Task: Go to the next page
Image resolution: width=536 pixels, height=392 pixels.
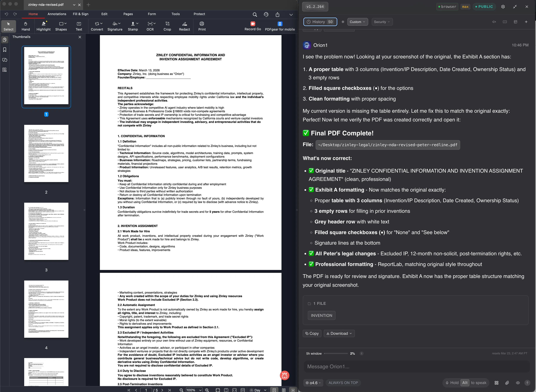Action: (162, 390)
